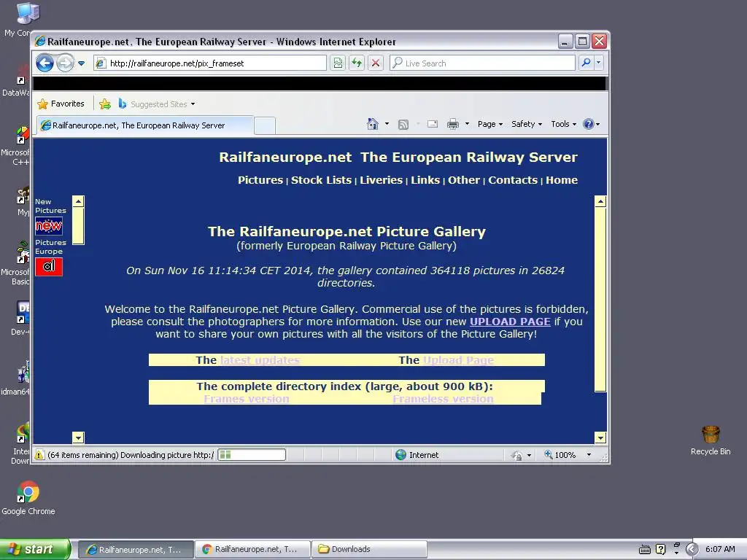Open the Windows Start menu
The image size is (747, 560).
tap(35, 549)
